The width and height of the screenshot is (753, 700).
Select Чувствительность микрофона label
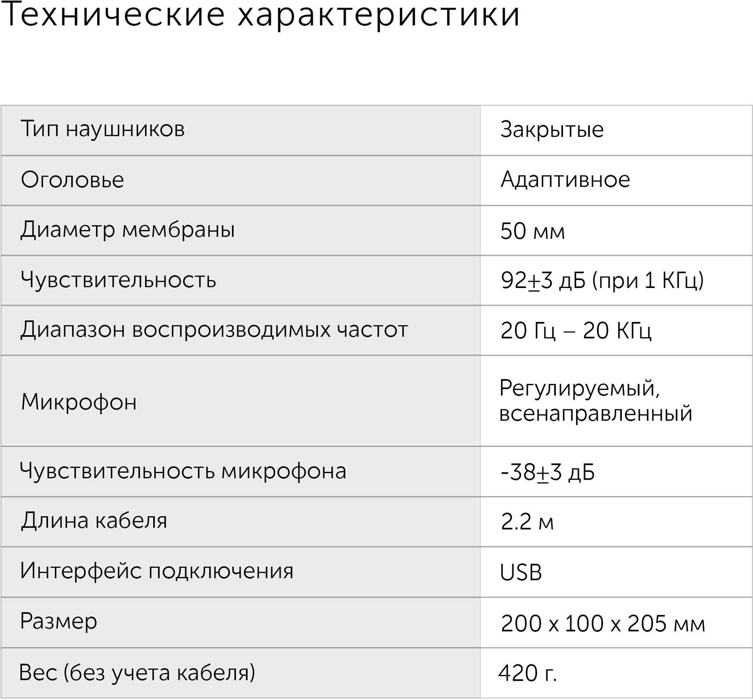pyautogui.click(x=183, y=471)
